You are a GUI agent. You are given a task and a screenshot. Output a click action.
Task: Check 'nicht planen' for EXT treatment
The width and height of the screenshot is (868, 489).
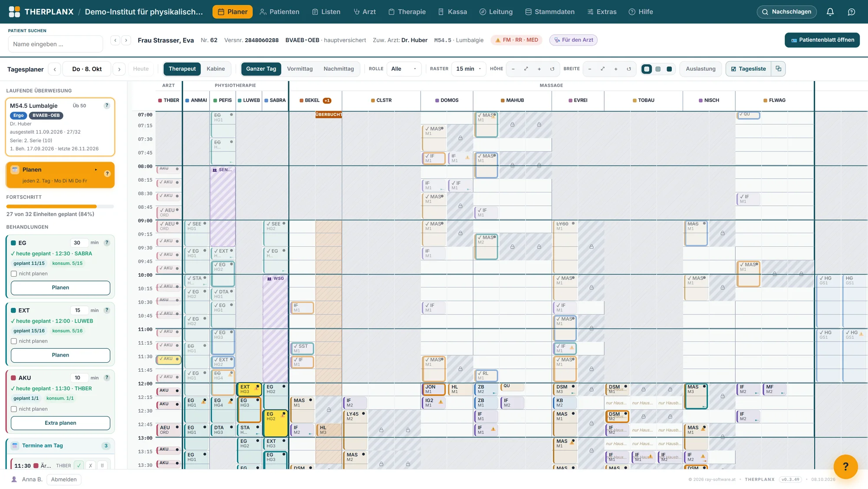(14, 341)
